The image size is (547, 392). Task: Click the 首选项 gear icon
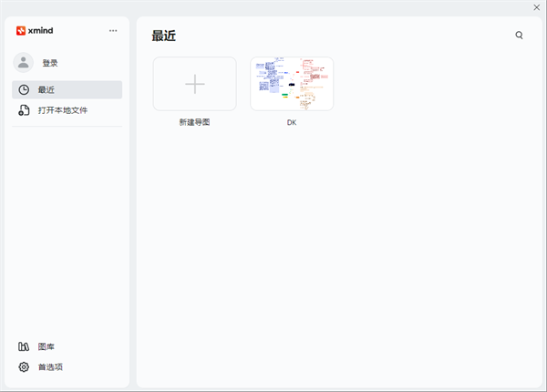click(24, 366)
